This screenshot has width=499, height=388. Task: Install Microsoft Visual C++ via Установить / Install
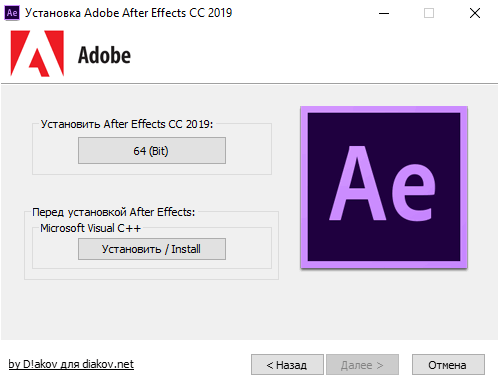click(152, 249)
